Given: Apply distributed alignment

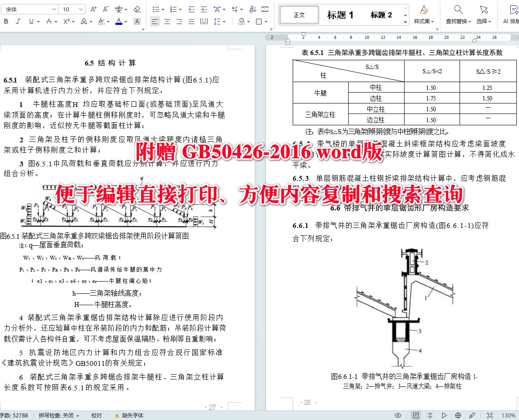Looking at the screenshot, I should coord(204,21).
